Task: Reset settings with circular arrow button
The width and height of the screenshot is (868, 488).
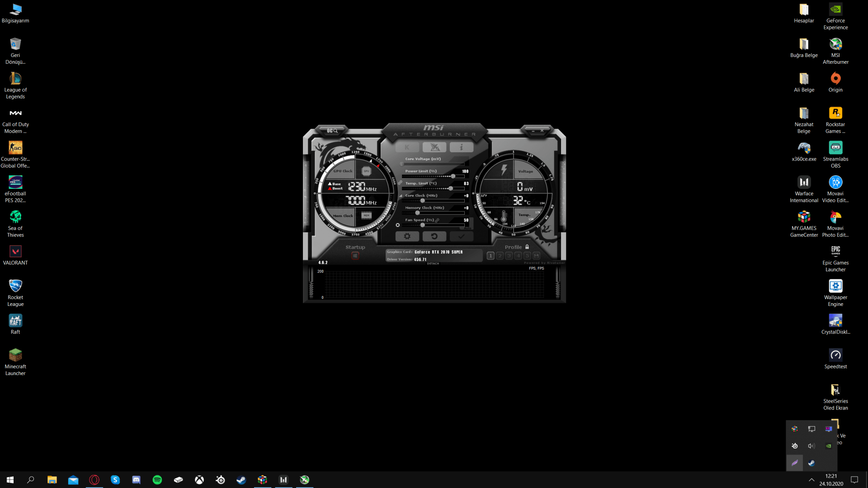Action: [434, 236]
